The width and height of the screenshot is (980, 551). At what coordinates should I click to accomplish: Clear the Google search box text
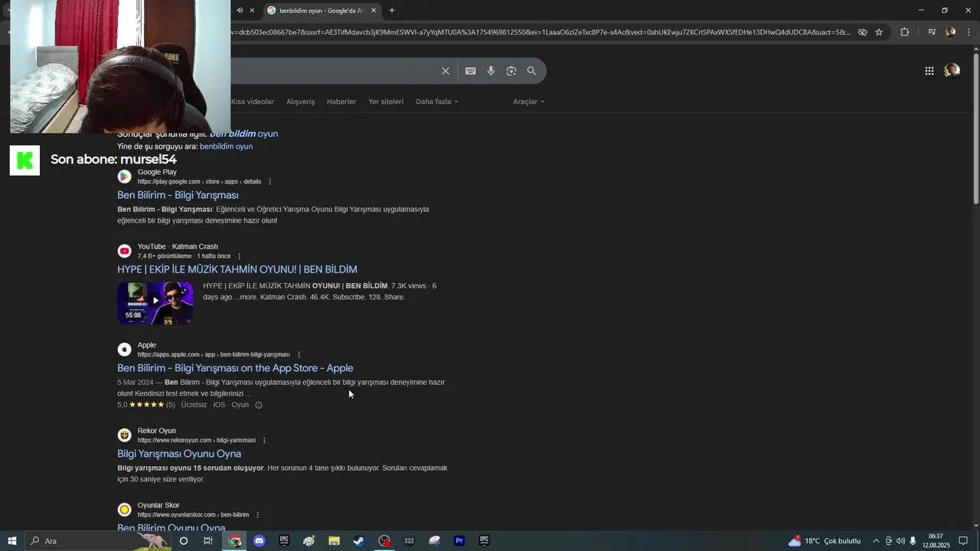pos(446,71)
